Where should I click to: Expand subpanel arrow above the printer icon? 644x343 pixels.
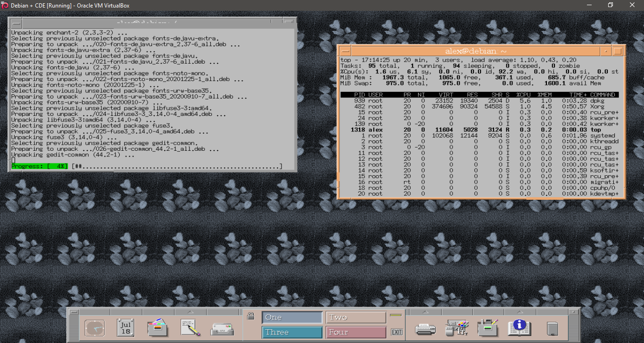click(425, 312)
